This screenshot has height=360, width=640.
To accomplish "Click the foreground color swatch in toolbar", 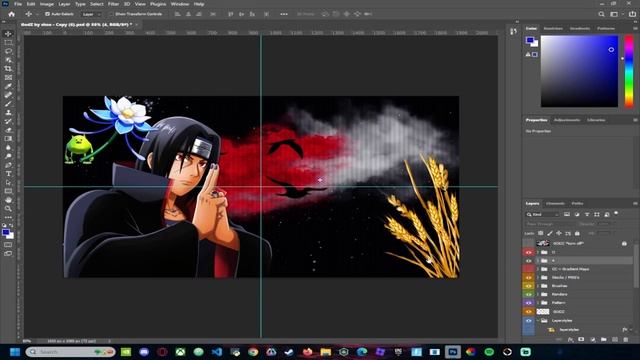I will pyautogui.click(x=6, y=233).
